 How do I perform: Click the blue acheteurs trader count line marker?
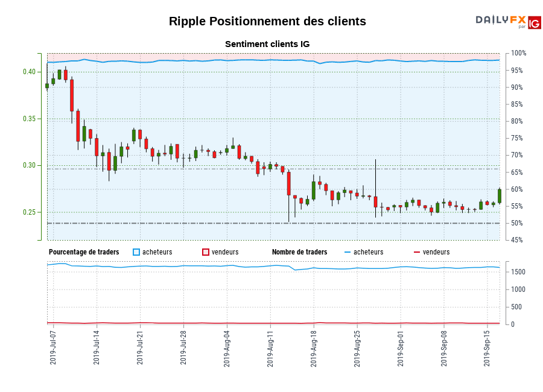point(348,252)
